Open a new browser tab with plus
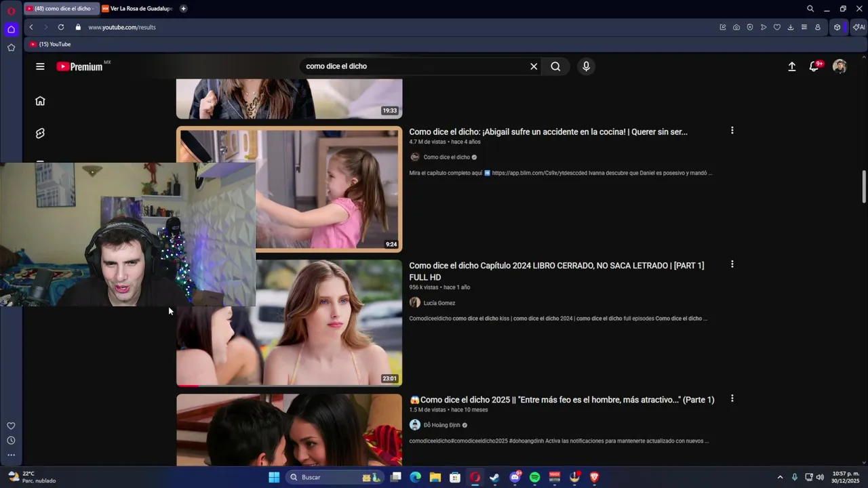The width and height of the screenshot is (868, 488). (183, 9)
